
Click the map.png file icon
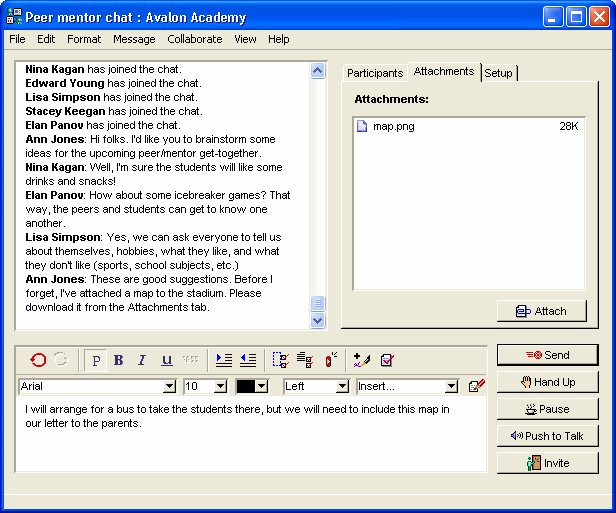click(362, 127)
